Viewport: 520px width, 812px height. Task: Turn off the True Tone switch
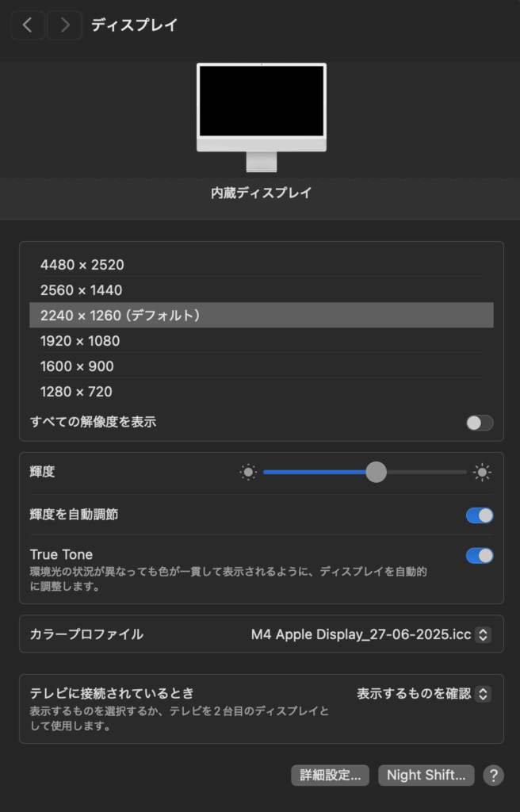coord(479,555)
